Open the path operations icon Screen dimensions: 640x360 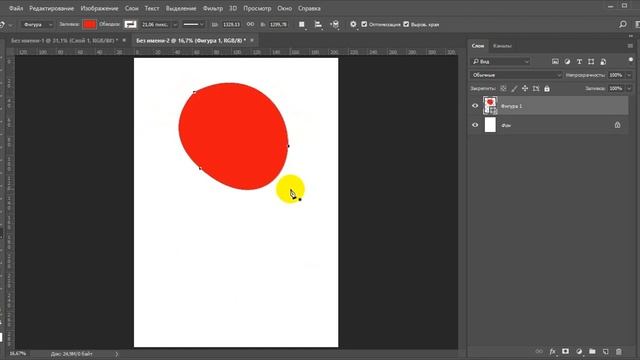point(302,24)
